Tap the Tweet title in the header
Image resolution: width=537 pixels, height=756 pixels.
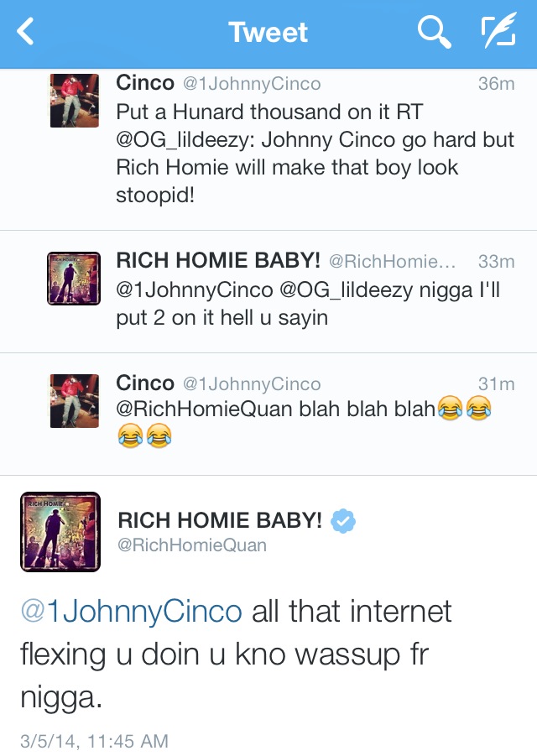click(268, 32)
